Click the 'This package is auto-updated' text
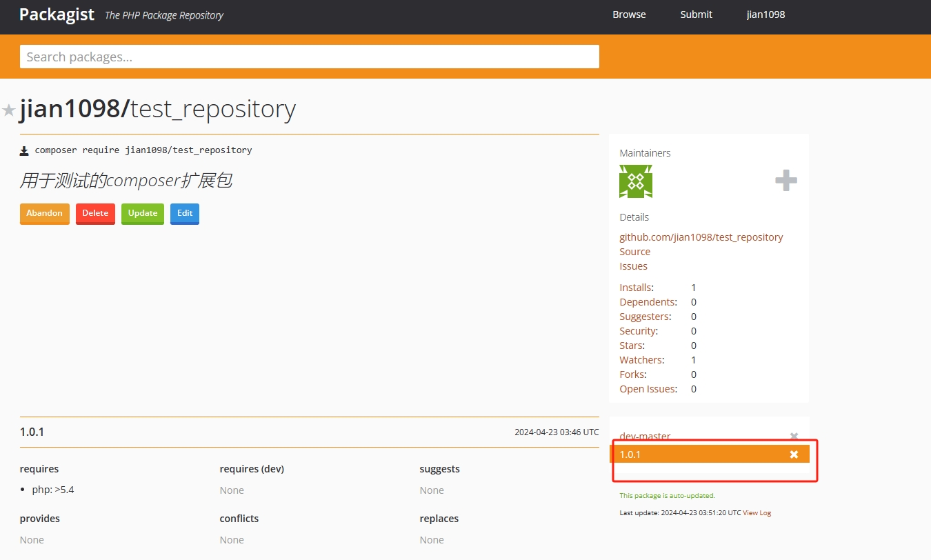The height and width of the screenshot is (560, 931). click(667, 496)
